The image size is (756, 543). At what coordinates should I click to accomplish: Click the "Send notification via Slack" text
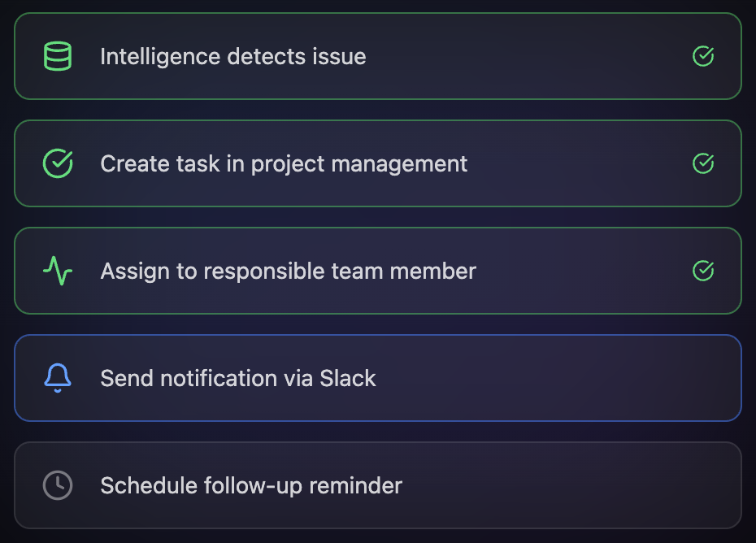[238, 379]
